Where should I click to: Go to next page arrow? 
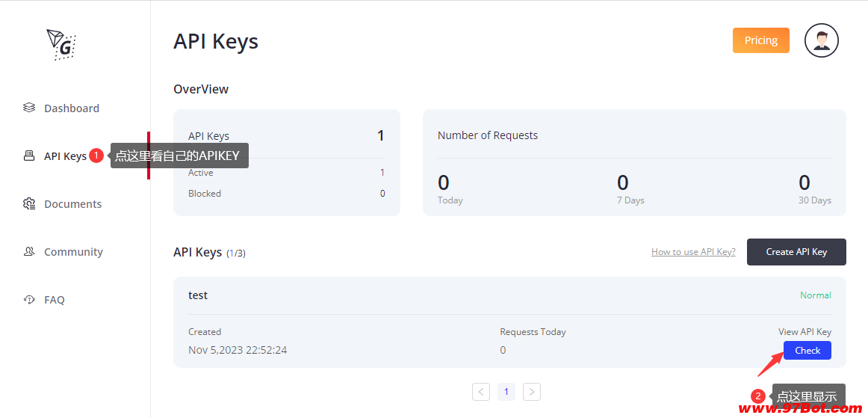pos(531,391)
